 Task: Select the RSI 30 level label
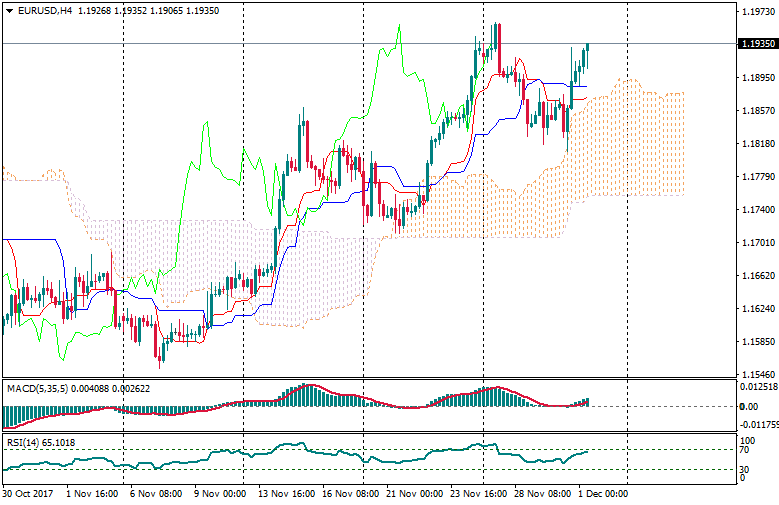(x=745, y=468)
